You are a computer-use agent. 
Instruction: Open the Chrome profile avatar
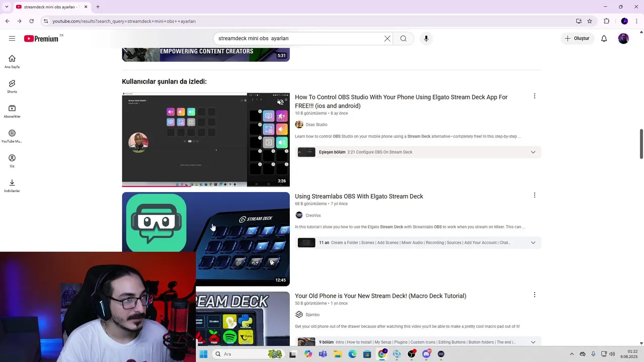point(624,21)
